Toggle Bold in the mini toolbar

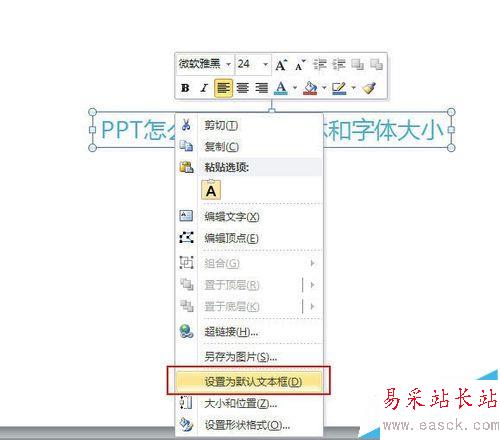185,88
